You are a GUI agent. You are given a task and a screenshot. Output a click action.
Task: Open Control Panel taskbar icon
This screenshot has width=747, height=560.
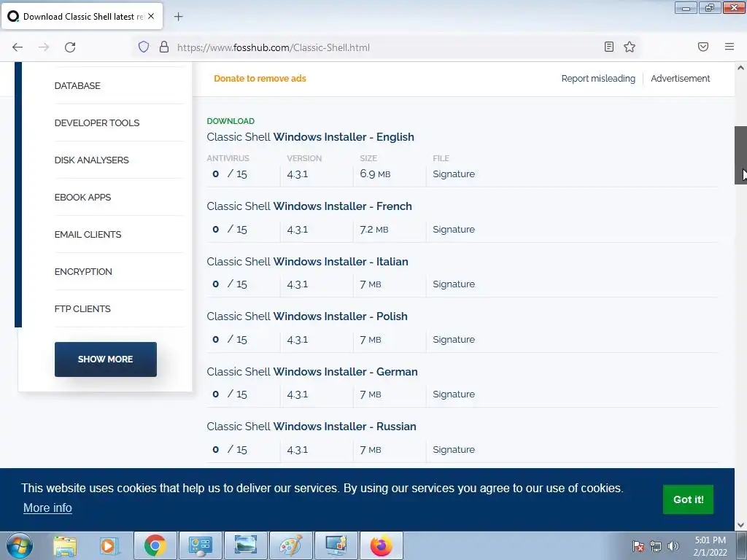(x=200, y=545)
